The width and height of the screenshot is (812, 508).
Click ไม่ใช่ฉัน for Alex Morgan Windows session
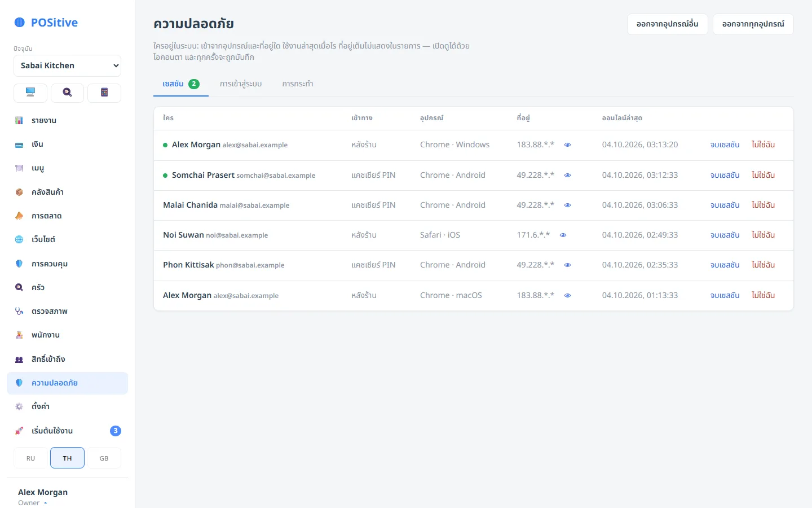(763, 145)
